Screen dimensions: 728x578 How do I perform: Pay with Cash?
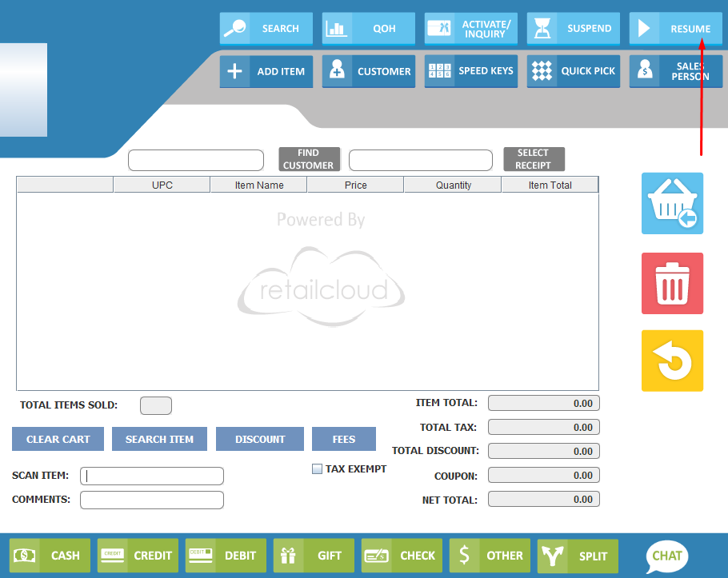[x=50, y=556]
